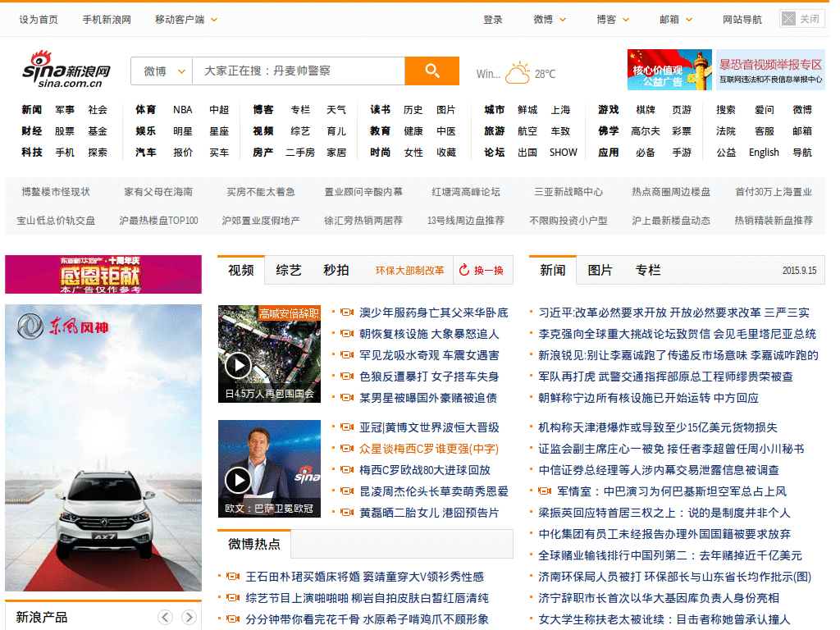This screenshot has height=630, width=840.
Task: Open the 感恩钜献 anniversary banner
Action: point(103,274)
